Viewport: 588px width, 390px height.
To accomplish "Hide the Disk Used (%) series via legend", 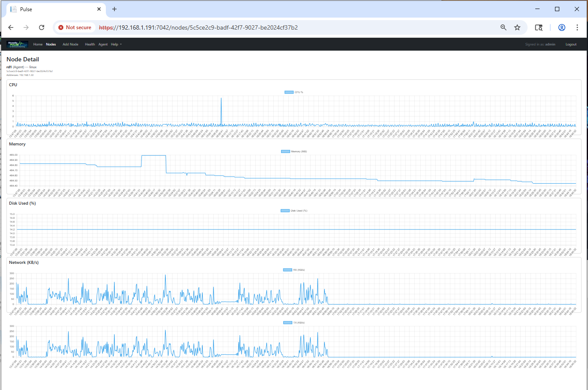I will pos(294,211).
